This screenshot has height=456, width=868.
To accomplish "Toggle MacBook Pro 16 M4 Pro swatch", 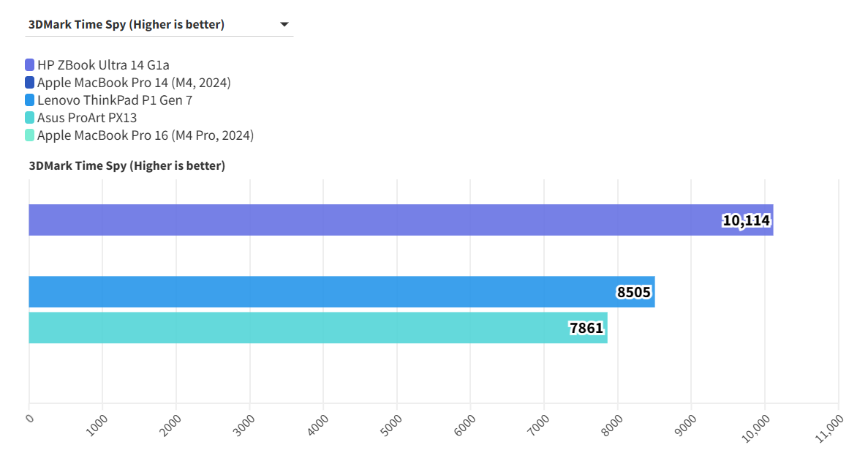I will [x=29, y=135].
